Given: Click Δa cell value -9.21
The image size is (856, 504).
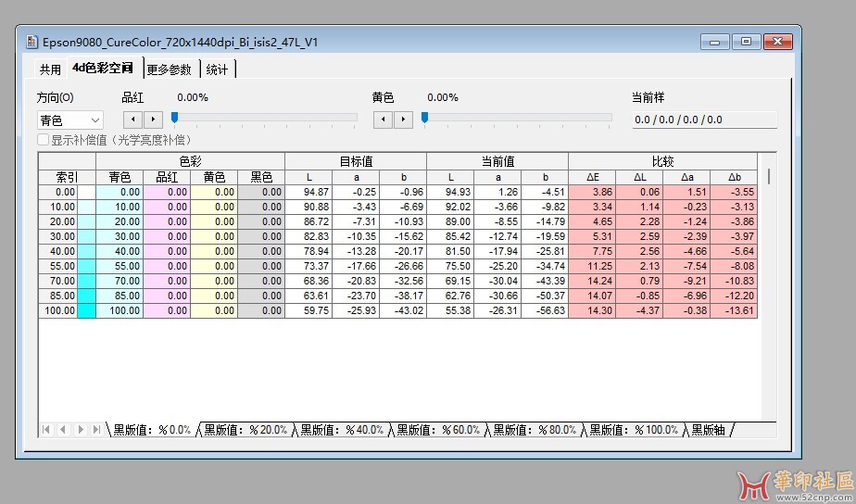Looking at the screenshot, I should point(686,281).
